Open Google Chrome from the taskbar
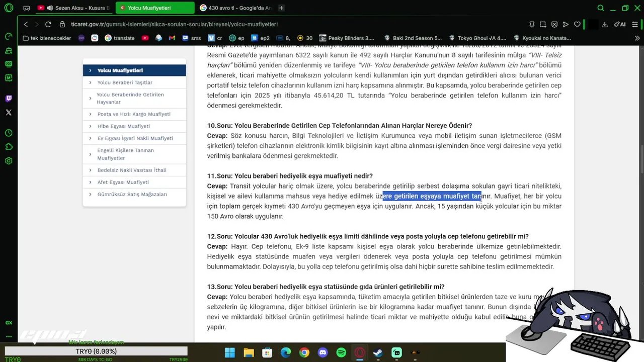This screenshot has height=362, width=644. (304, 352)
